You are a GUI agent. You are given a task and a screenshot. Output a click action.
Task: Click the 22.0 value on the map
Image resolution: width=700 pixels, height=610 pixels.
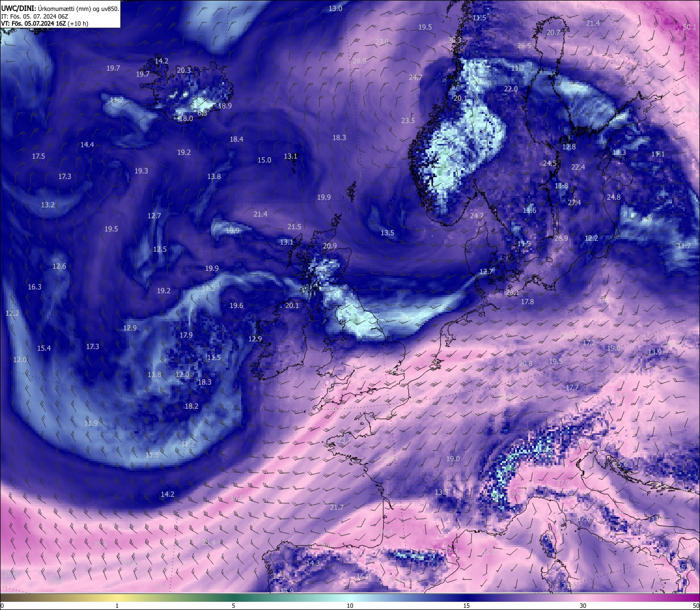[511, 89]
